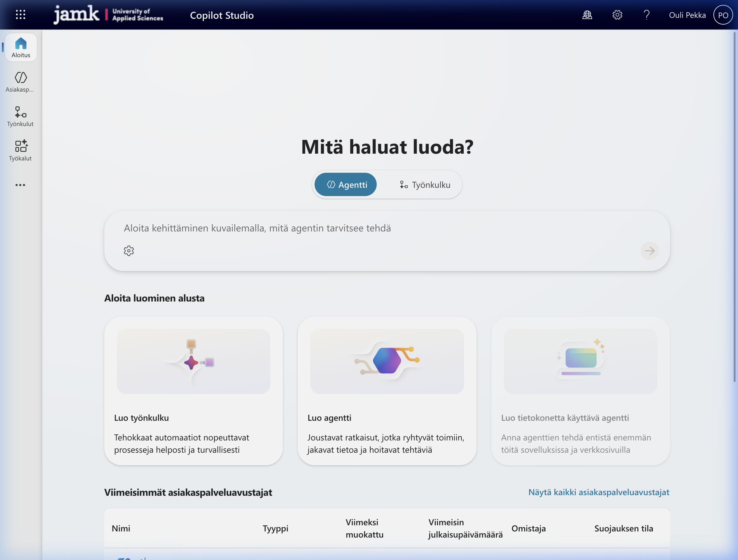Open the Microsoft 365 app launcher waffle

point(20,15)
